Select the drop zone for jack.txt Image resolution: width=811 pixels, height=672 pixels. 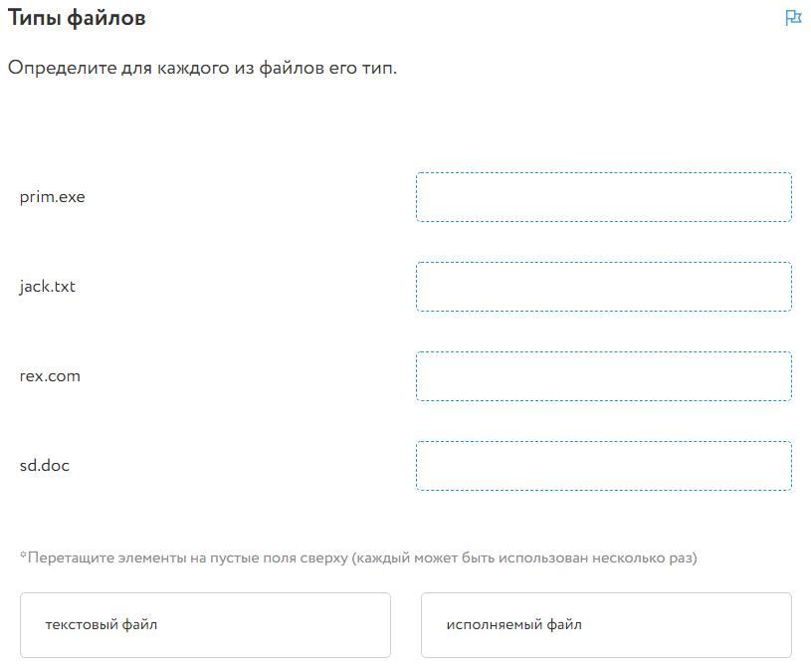click(x=603, y=287)
